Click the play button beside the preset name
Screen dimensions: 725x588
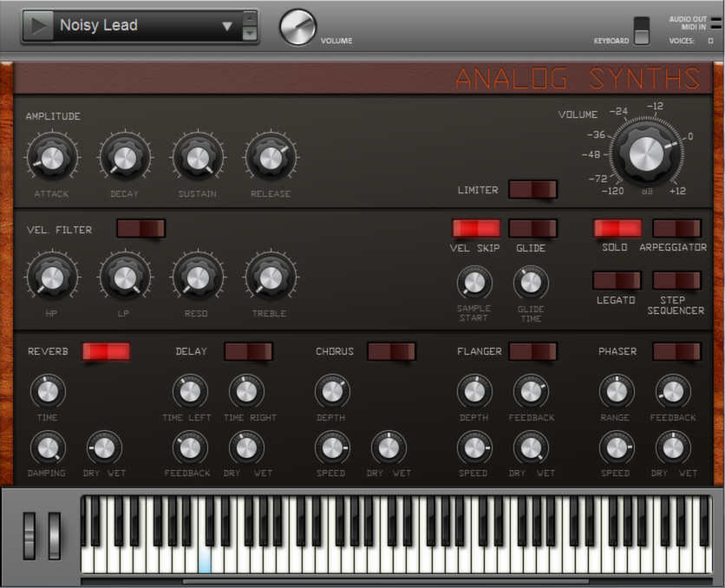tap(37, 26)
